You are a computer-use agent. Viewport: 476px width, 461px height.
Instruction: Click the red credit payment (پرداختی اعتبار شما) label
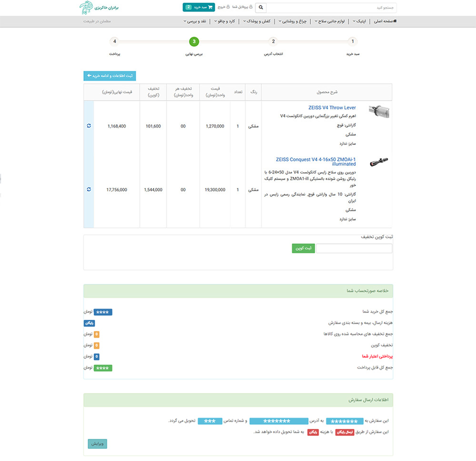coord(377,356)
